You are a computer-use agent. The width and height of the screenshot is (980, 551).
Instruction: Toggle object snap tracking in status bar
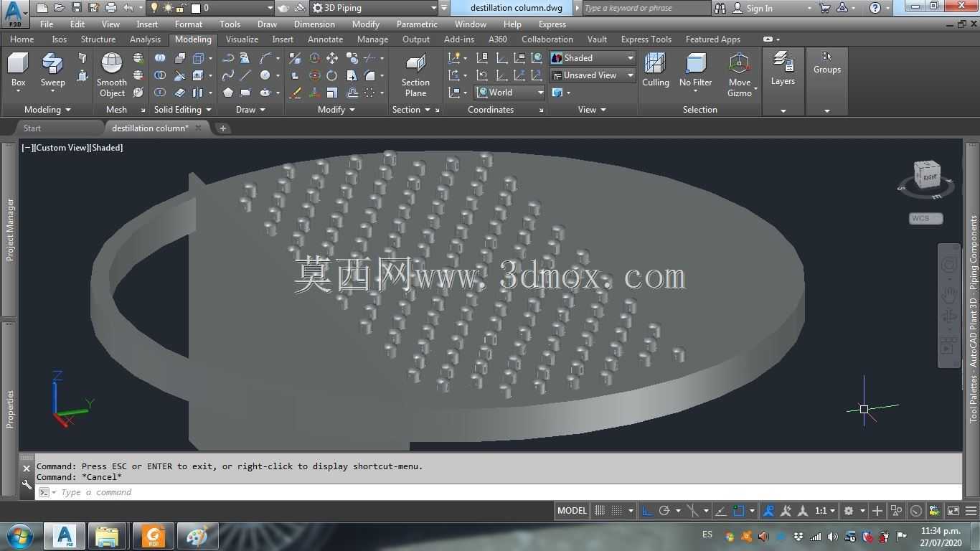point(721,511)
